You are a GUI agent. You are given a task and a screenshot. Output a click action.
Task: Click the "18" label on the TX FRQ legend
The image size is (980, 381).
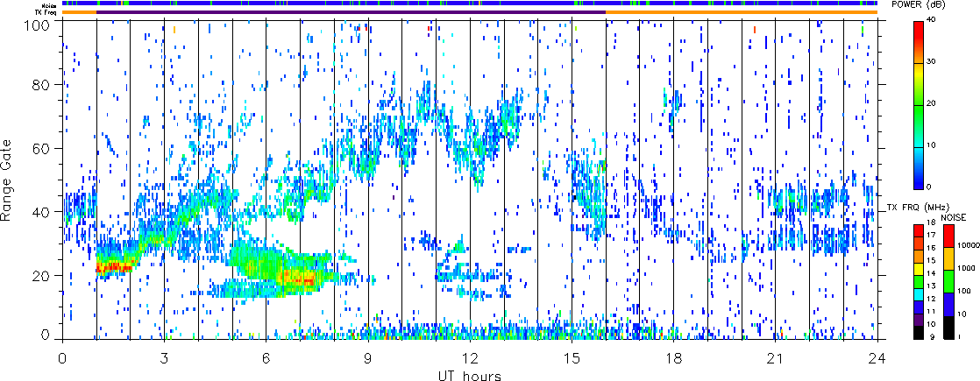tap(932, 222)
